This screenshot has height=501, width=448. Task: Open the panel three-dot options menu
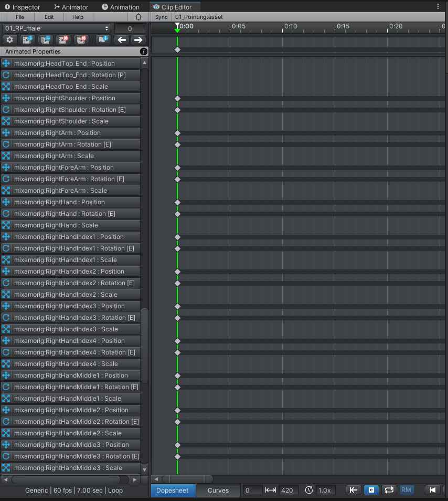point(438,6)
